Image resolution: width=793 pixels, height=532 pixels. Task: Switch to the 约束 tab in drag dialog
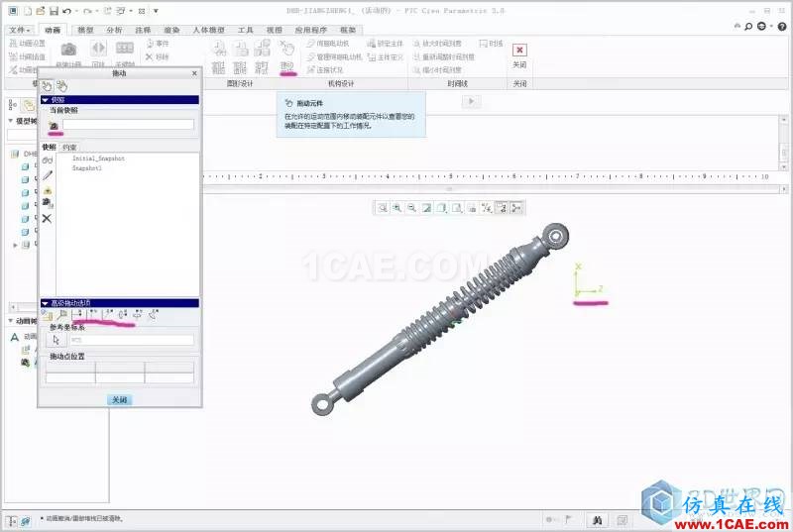click(69, 148)
